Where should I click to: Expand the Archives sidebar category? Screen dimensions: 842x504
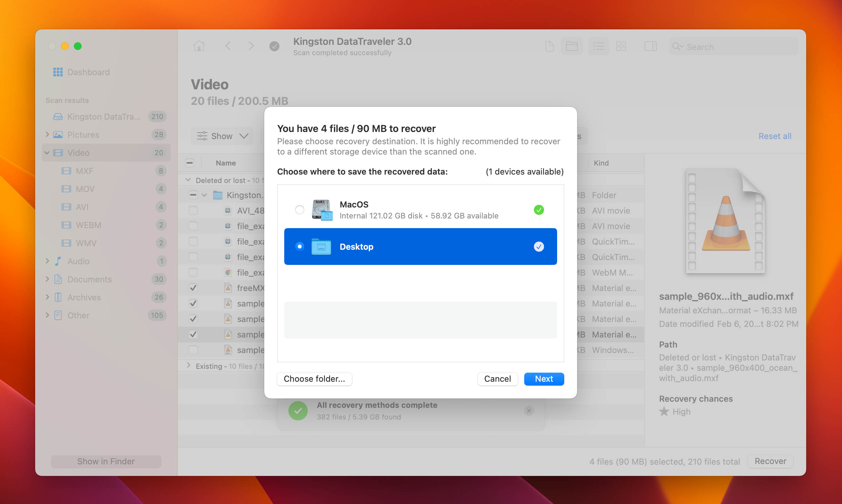[47, 297]
